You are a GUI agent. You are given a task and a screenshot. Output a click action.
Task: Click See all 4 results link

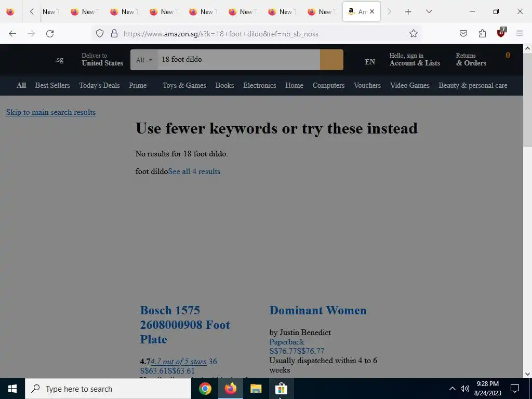tap(194, 171)
